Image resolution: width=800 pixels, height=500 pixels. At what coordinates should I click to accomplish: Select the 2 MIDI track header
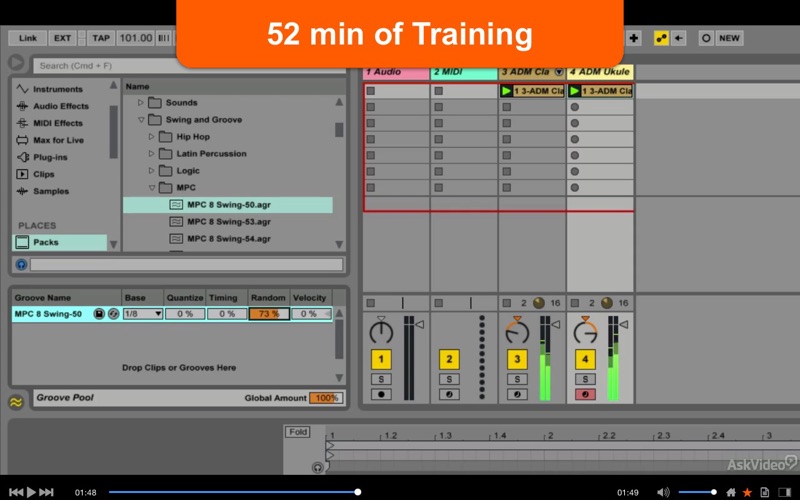tap(464, 72)
